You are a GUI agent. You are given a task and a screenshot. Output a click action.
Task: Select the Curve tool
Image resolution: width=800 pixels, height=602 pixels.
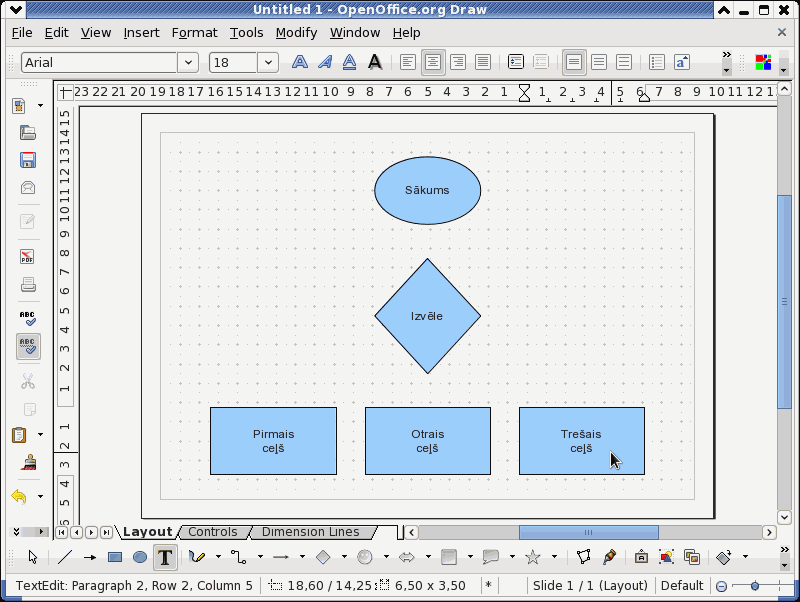point(196,557)
